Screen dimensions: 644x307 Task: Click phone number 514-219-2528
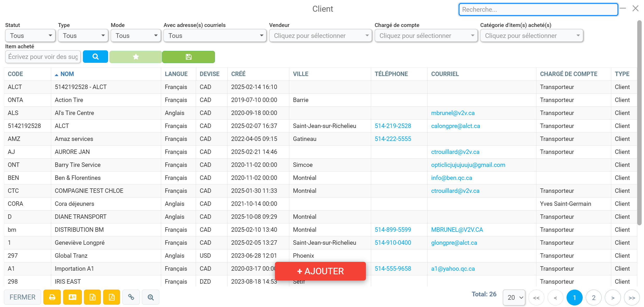pos(393,126)
